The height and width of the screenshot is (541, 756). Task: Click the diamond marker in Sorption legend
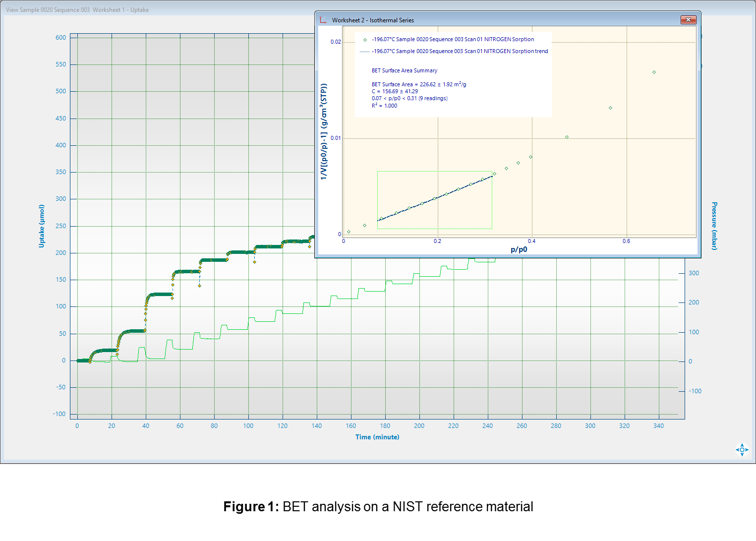(x=365, y=40)
